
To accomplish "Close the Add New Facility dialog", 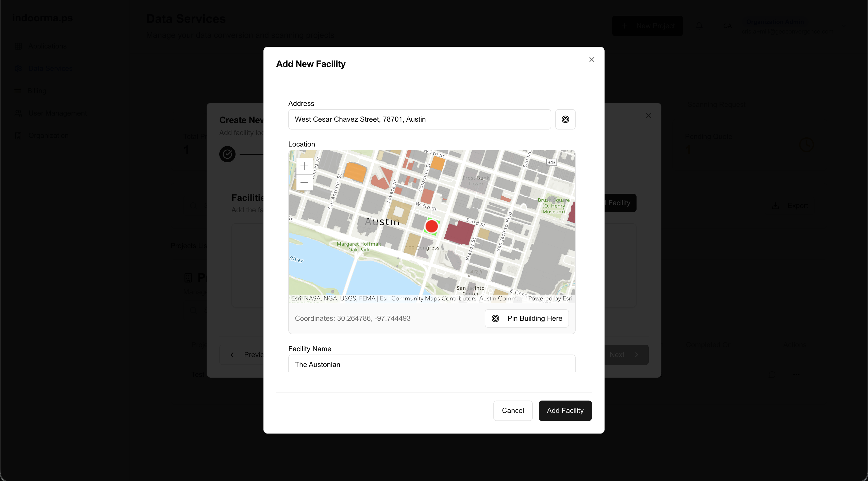I will [x=592, y=60].
